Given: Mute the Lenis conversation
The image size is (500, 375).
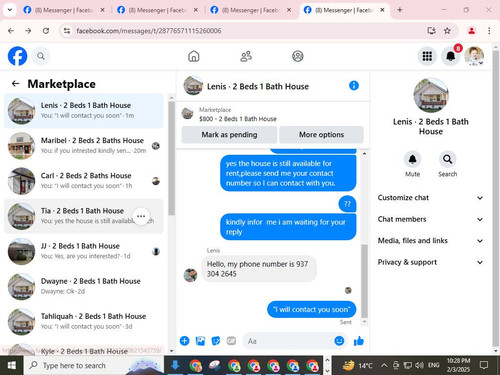Looking at the screenshot, I should [412, 159].
